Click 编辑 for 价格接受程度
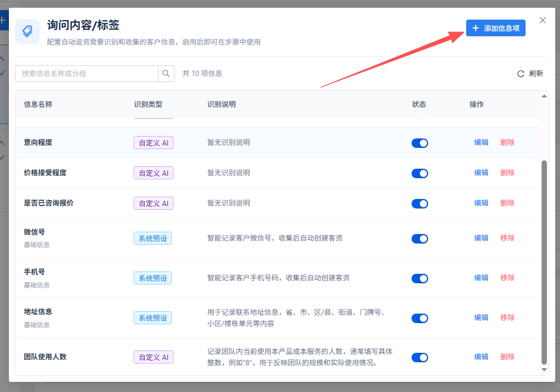Screen dimensions: 560x392 click(x=481, y=173)
